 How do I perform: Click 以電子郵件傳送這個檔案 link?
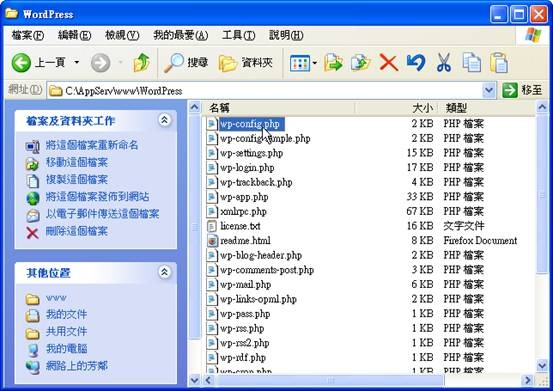(x=102, y=214)
